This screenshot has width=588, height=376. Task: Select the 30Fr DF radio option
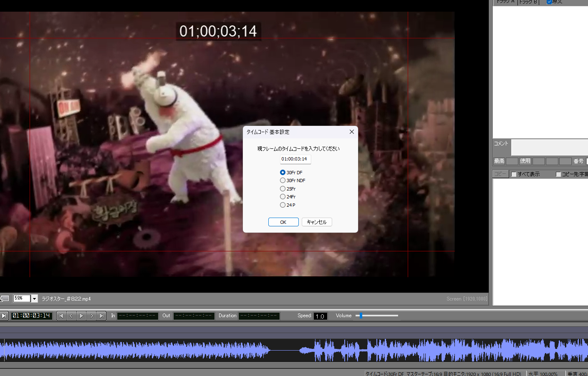(283, 173)
